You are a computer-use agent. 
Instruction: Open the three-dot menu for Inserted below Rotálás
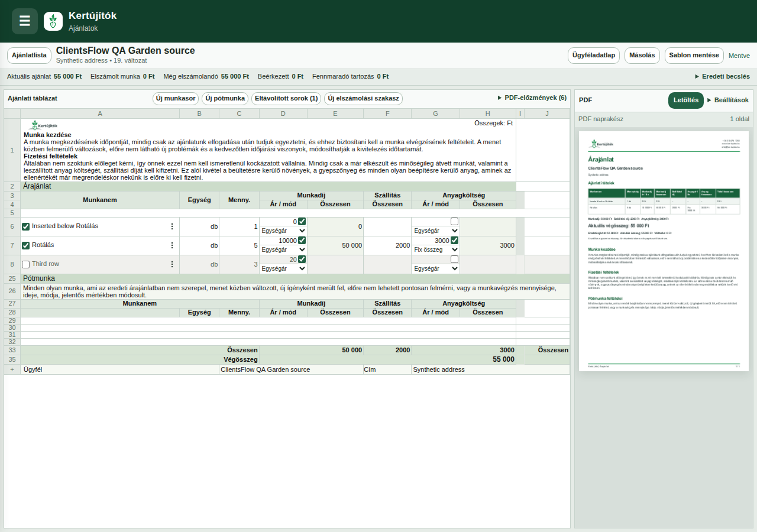click(x=172, y=226)
